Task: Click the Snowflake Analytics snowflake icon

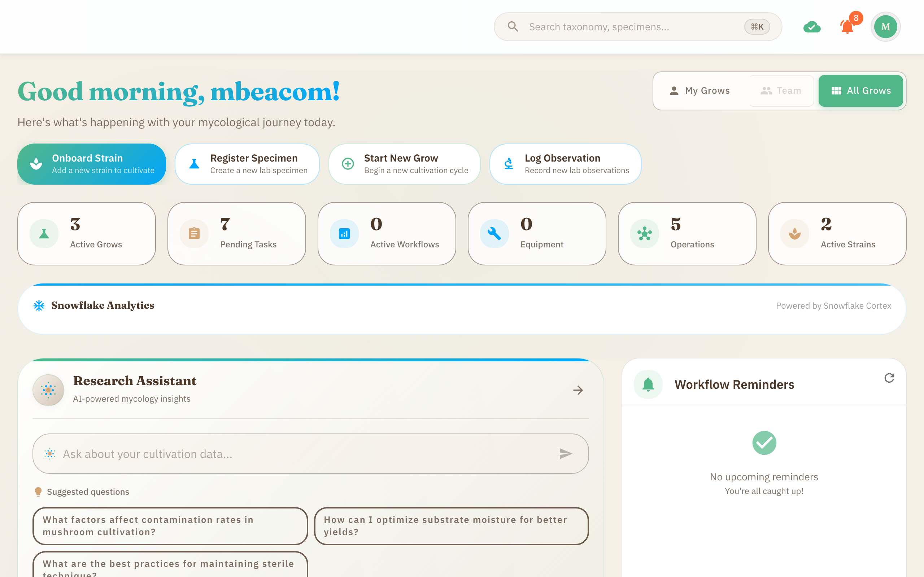Action: tap(39, 306)
